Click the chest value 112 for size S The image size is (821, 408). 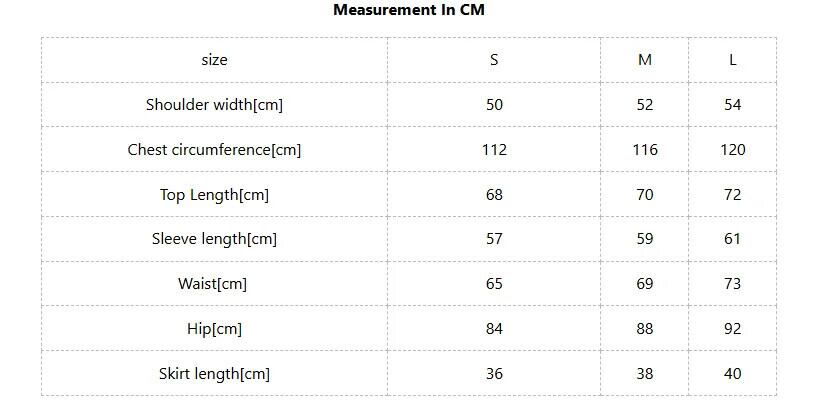(494, 150)
